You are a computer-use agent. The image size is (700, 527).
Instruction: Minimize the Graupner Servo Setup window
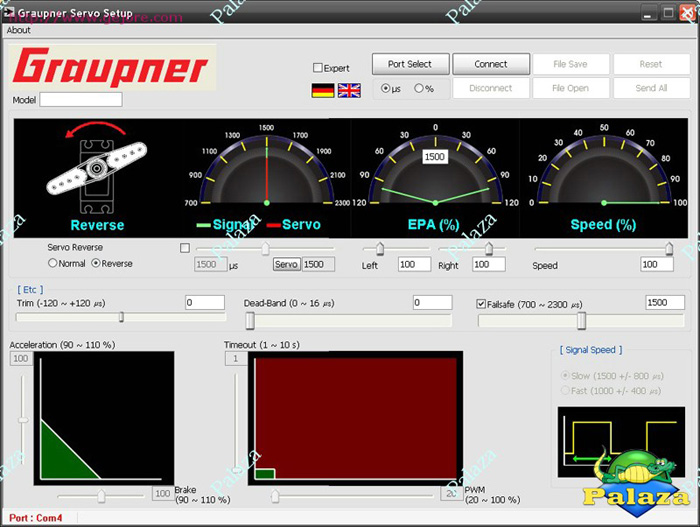(649, 13)
